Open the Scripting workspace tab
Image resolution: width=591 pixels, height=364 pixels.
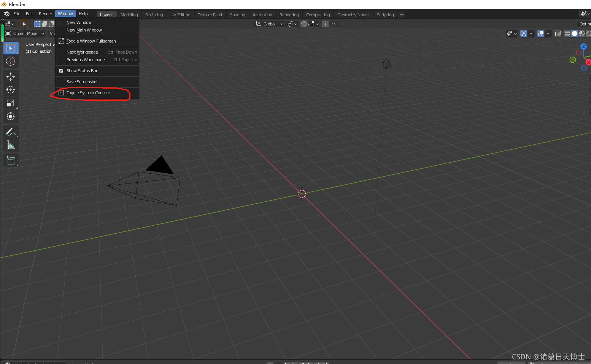[385, 15]
